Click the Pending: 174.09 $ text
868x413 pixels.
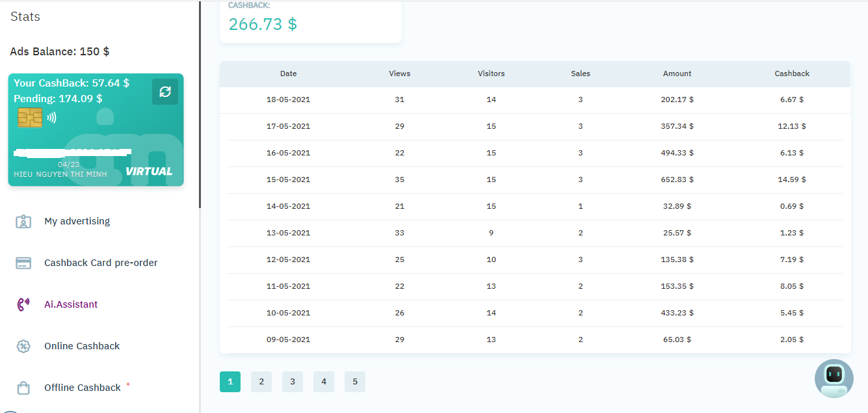click(x=58, y=99)
